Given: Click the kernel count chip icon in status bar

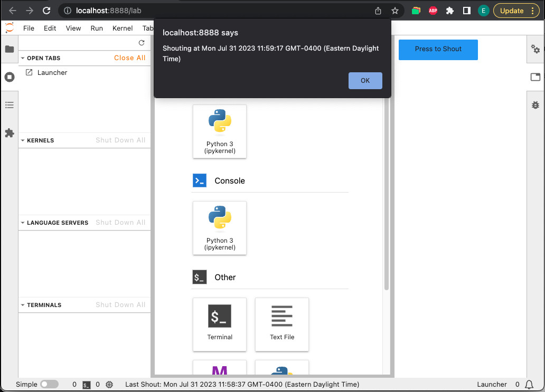Looking at the screenshot, I should 109,385.
